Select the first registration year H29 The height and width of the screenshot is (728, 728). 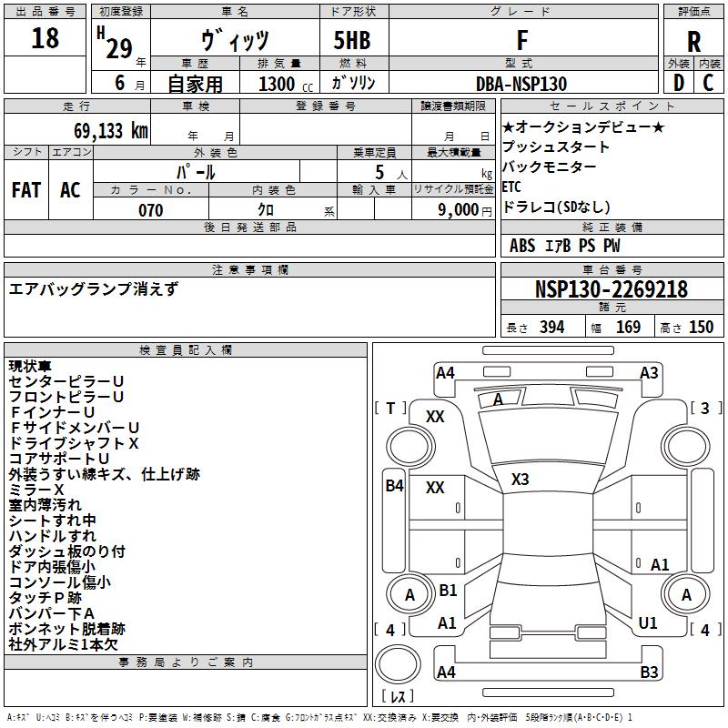click(x=116, y=43)
